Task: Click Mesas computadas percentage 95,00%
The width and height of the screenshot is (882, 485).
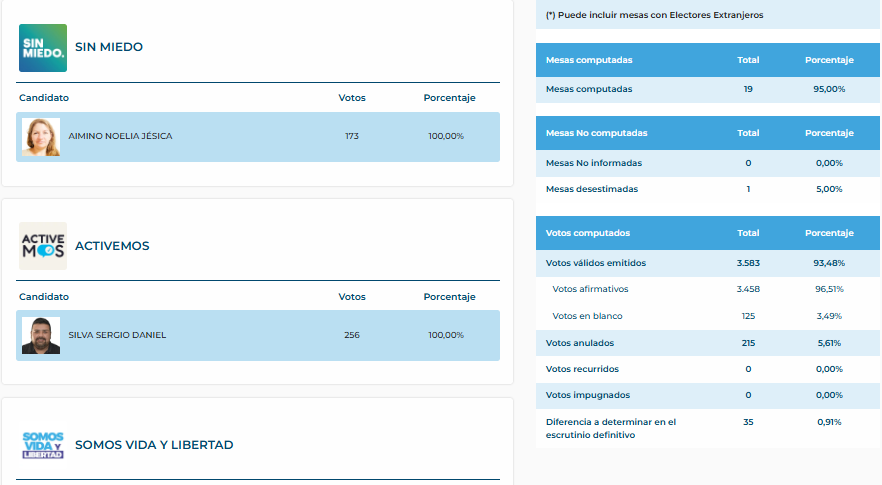Action: tap(829, 89)
